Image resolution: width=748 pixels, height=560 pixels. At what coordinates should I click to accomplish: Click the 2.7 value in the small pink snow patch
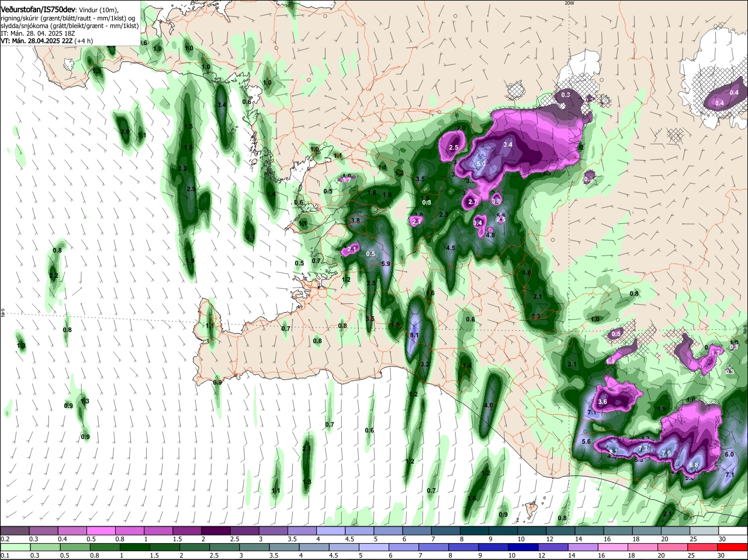click(x=473, y=202)
